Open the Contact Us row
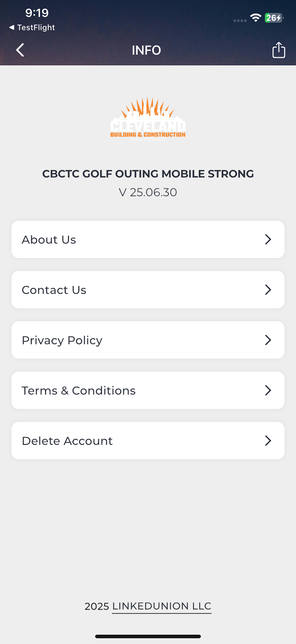The image size is (296, 644). [148, 289]
